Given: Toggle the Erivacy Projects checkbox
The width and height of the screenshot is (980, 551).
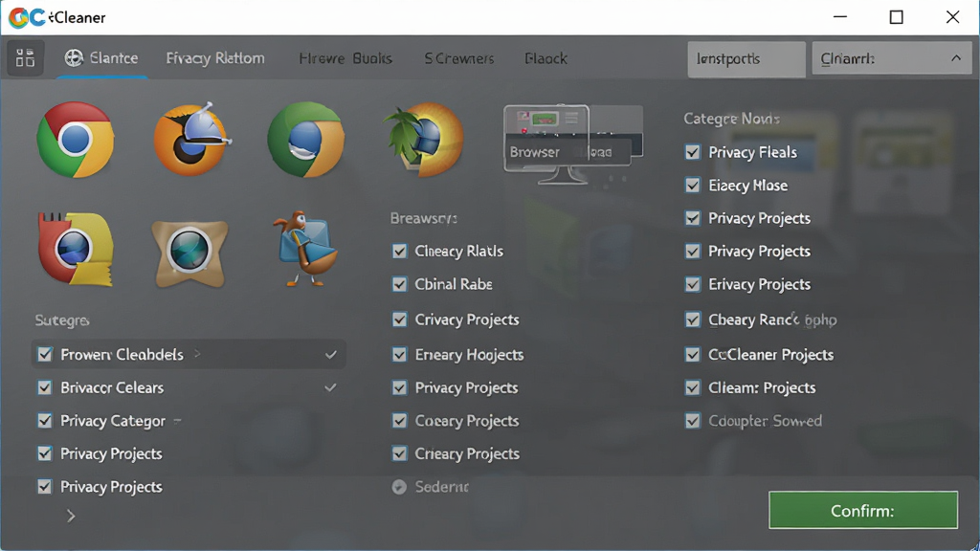Looking at the screenshot, I should click(693, 284).
